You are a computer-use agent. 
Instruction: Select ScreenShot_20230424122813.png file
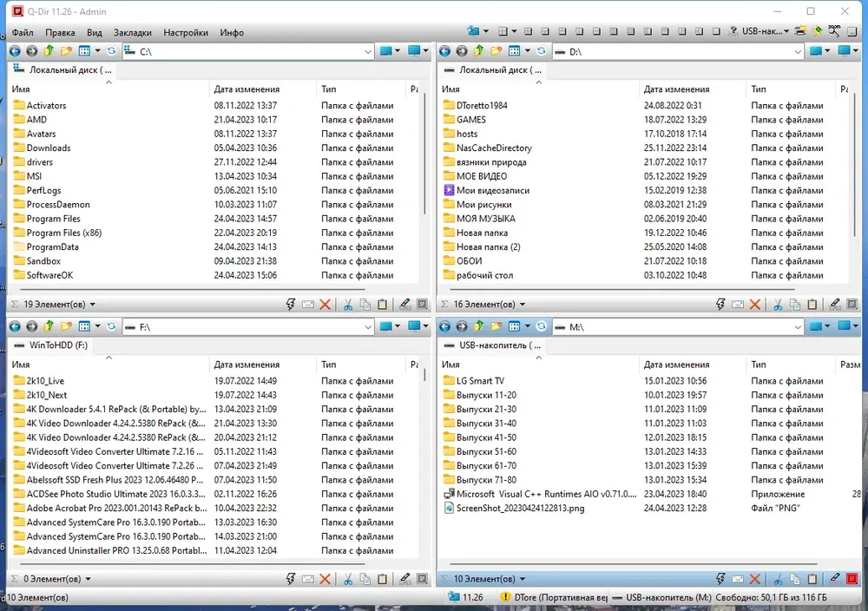point(514,508)
